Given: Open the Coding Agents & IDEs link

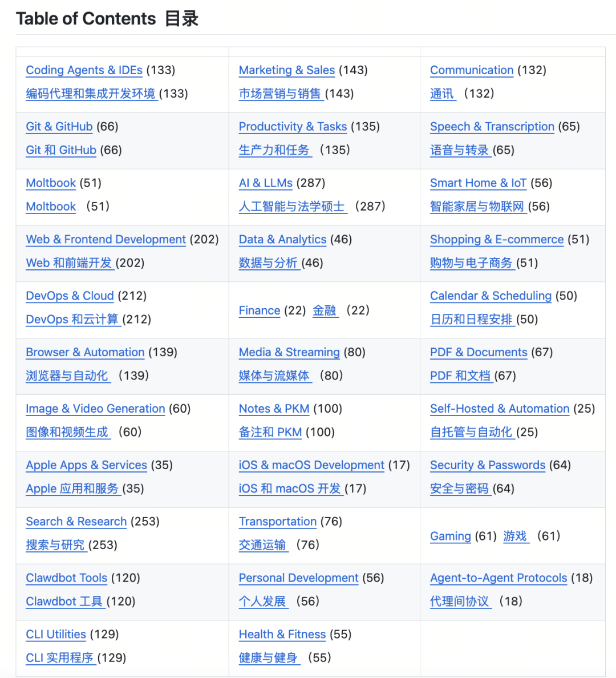Looking at the screenshot, I should [84, 70].
